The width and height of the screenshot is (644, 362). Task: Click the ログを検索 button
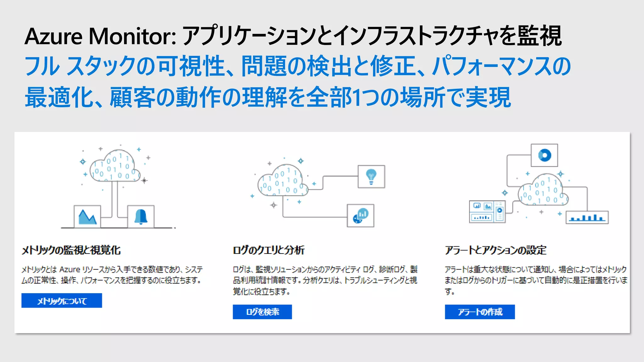click(x=262, y=312)
